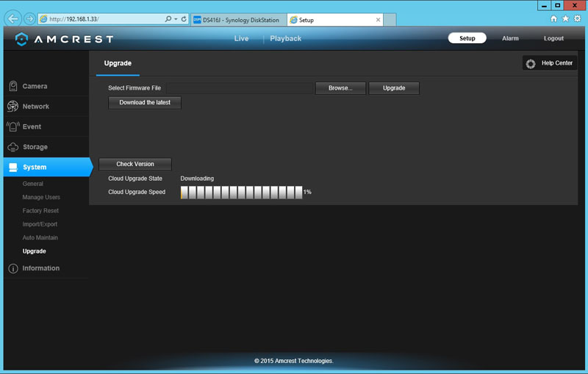Screen dimensions: 588x374
Task: Open a new browser tab
Action: 390,20
